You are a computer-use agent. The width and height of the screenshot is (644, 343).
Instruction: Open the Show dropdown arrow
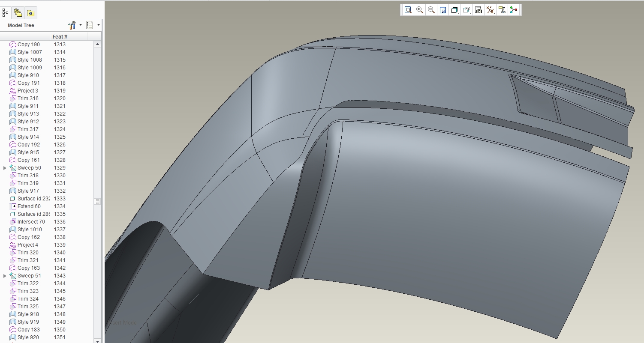tap(99, 25)
